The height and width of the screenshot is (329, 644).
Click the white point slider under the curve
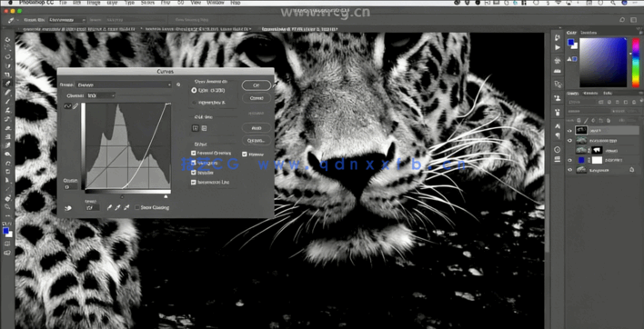pyautogui.click(x=166, y=196)
